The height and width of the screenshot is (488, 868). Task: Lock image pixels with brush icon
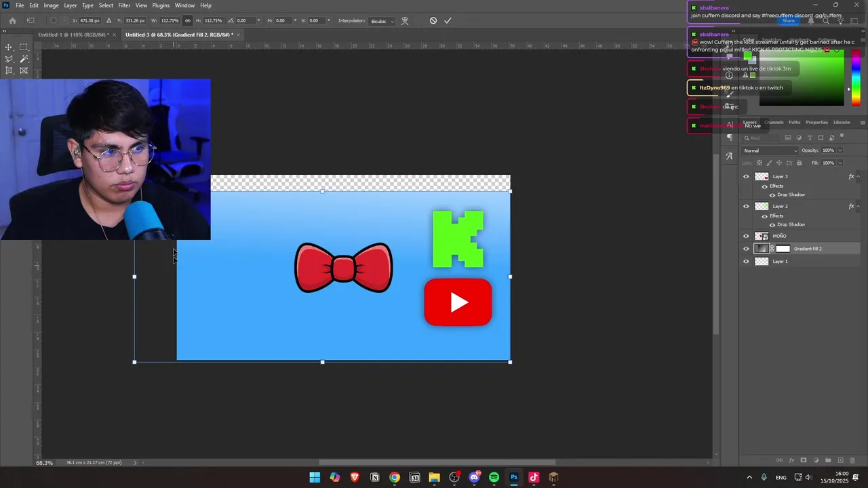(769, 163)
